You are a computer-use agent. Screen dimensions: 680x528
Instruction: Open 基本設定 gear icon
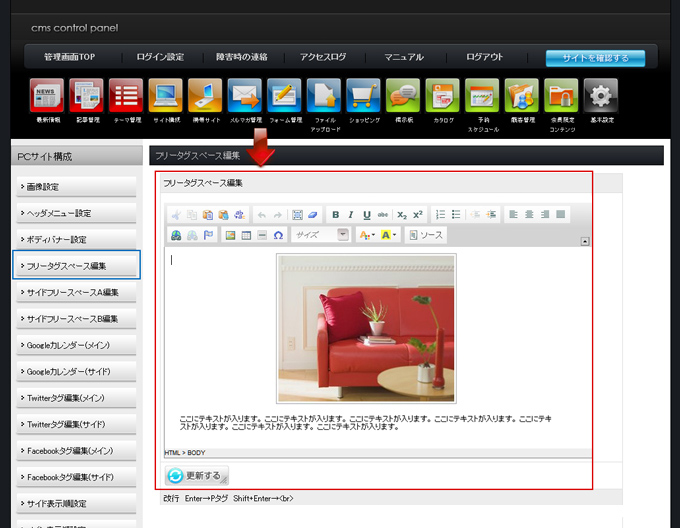pyautogui.click(x=600, y=96)
